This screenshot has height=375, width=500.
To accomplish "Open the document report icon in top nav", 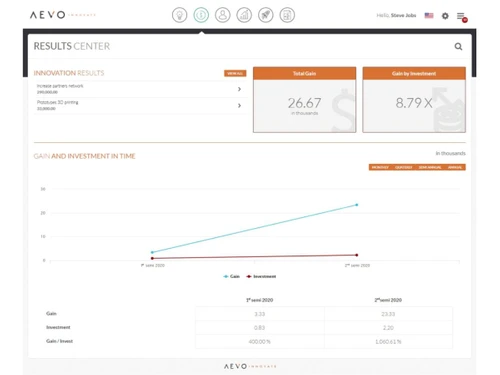I will coord(287,15).
